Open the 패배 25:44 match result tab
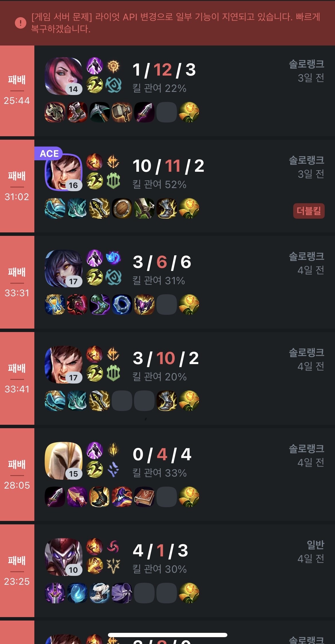 point(17,91)
